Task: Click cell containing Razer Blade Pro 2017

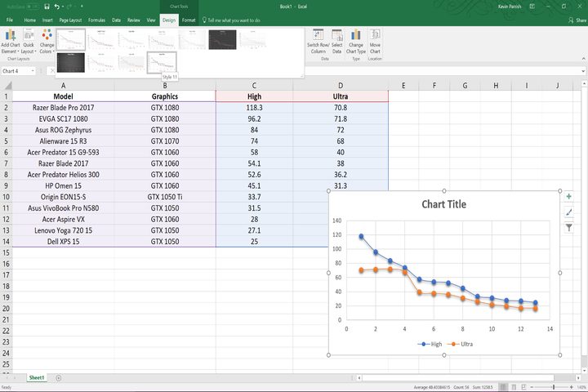Action: (x=63, y=108)
